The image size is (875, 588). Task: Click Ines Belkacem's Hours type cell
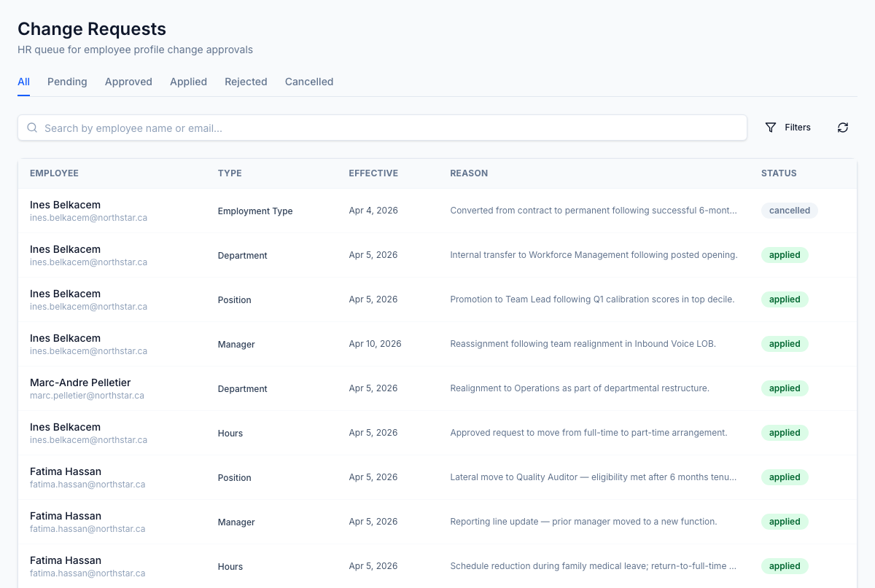(x=230, y=434)
